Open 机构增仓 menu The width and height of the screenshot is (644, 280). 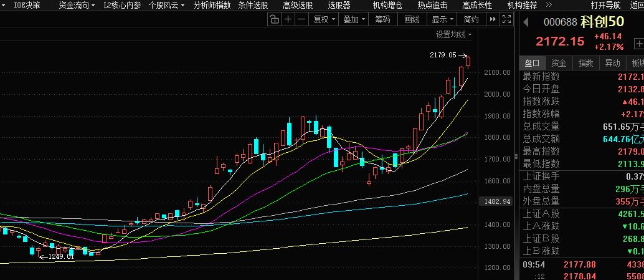pyautogui.click(x=387, y=6)
